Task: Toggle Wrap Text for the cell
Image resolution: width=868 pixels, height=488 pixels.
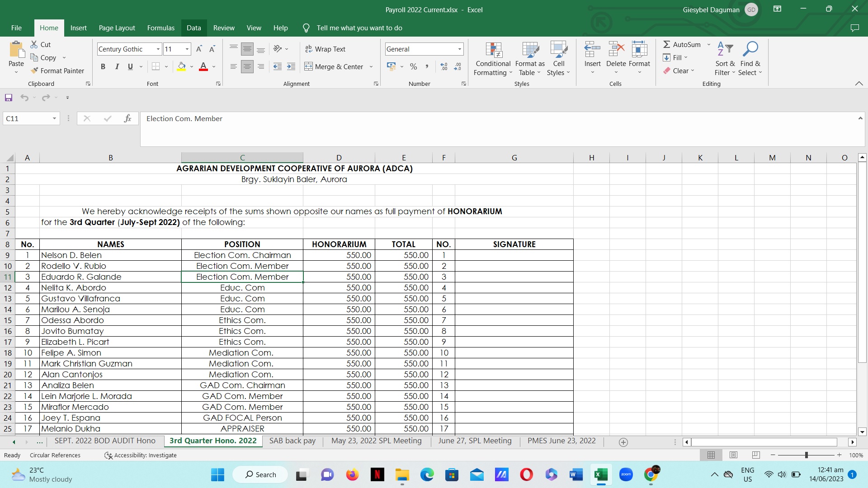Action: (x=325, y=49)
